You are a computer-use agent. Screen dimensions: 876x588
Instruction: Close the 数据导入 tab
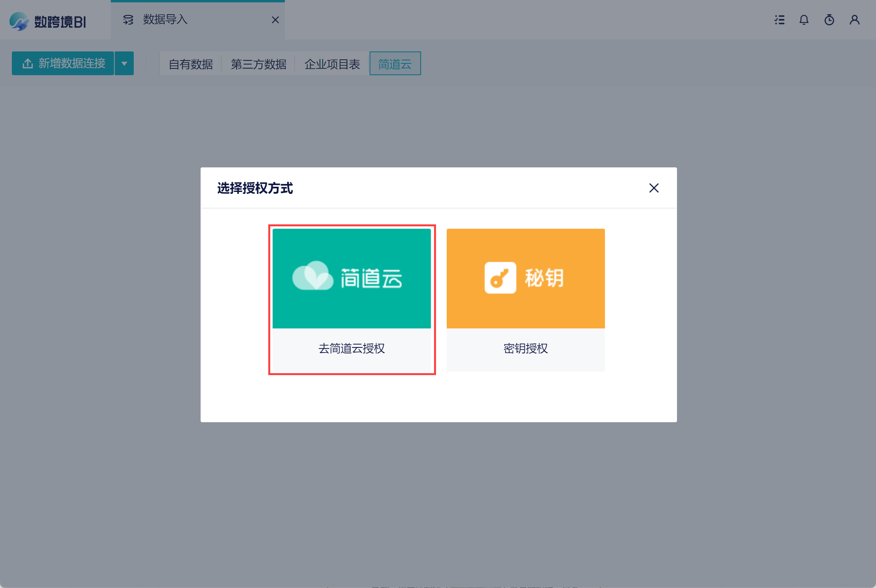(x=275, y=20)
